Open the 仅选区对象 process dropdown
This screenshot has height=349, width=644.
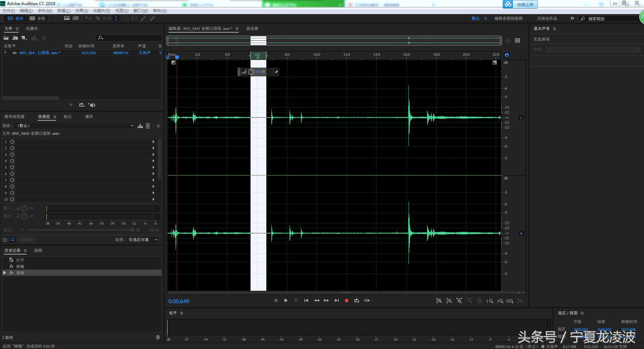pyautogui.click(x=143, y=240)
